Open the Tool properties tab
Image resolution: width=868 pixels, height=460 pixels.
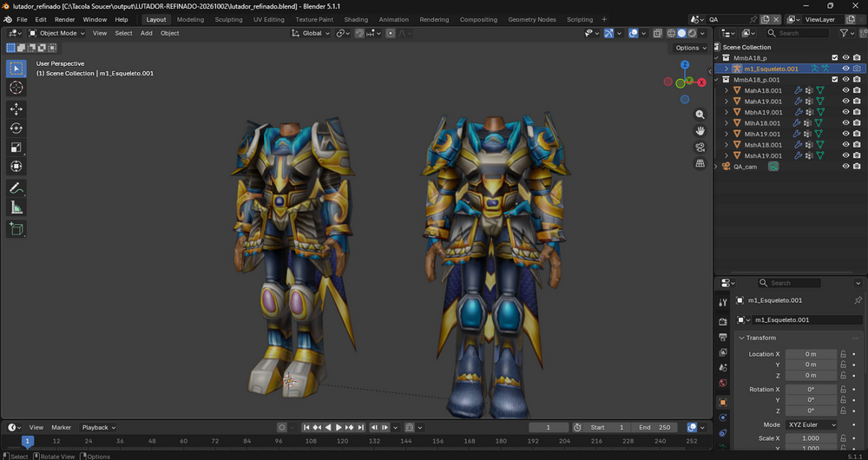[x=722, y=302]
